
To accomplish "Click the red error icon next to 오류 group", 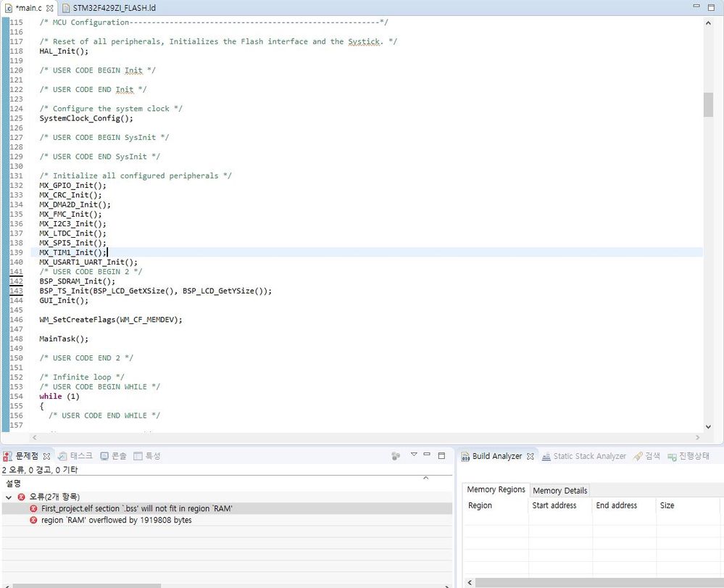I will [x=21, y=497].
